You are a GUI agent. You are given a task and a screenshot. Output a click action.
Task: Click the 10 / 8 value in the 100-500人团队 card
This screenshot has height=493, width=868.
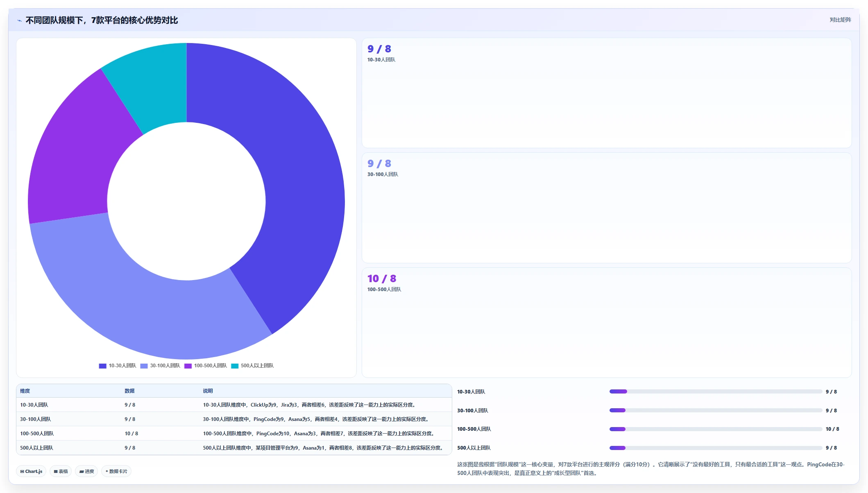[x=382, y=278]
